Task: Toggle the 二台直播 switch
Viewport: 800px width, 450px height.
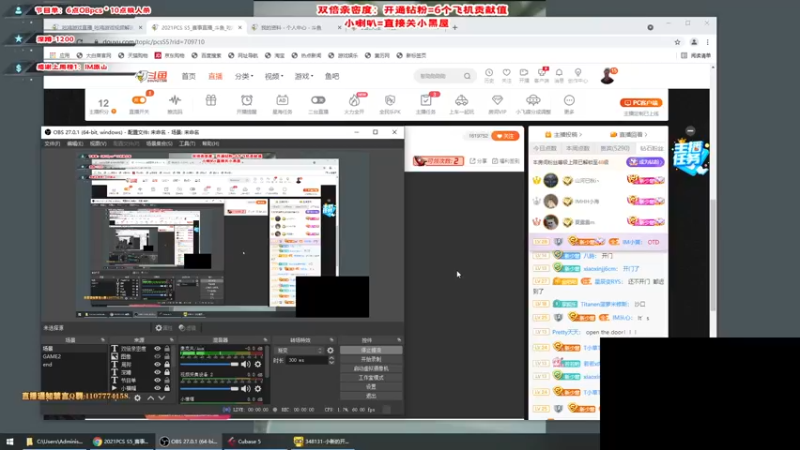Action: [318, 101]
